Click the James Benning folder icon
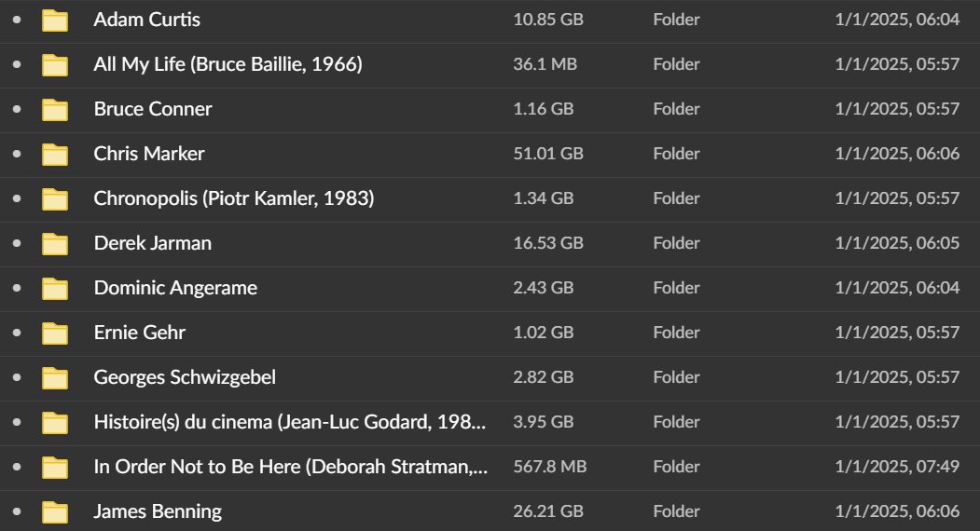Viewport: 980px width, 531px height. [56, 511]
